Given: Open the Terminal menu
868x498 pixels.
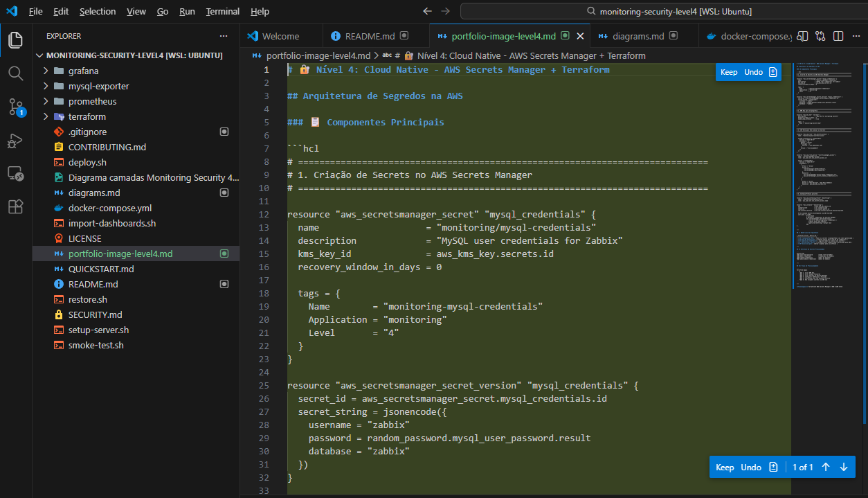Looking at the screenshot, I should 222,12.
